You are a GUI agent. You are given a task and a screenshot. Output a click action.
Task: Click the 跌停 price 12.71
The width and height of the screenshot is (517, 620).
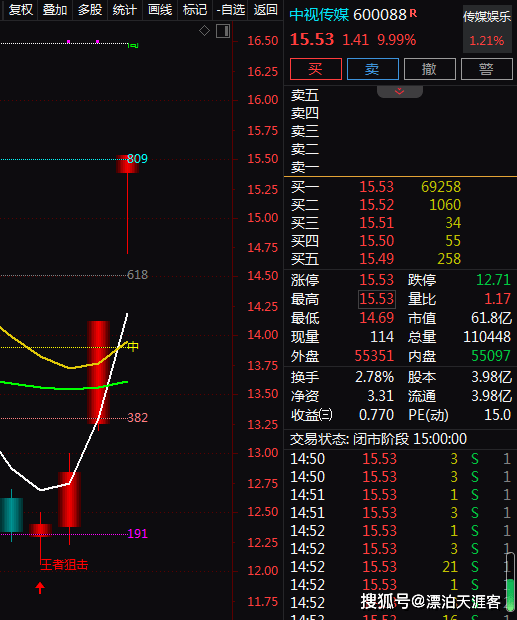pos(493,280)
